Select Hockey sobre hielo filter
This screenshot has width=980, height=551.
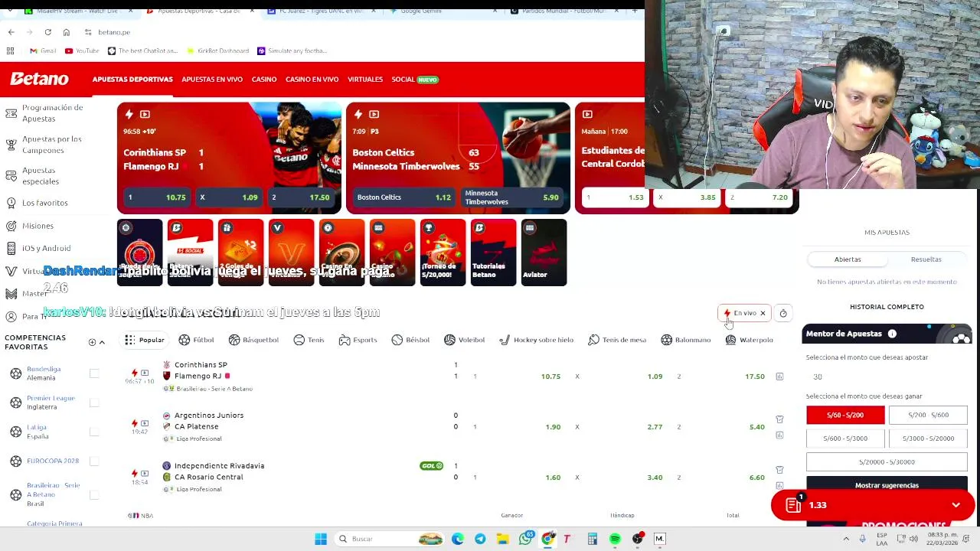(x=536, y=340)
